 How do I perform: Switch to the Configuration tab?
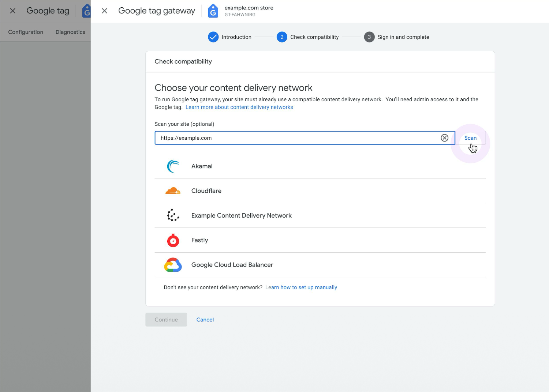pos(25,32)
